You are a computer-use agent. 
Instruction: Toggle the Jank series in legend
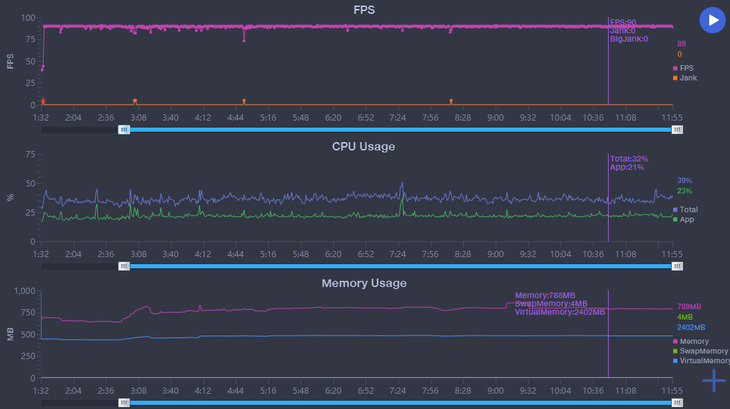(687, 77)
